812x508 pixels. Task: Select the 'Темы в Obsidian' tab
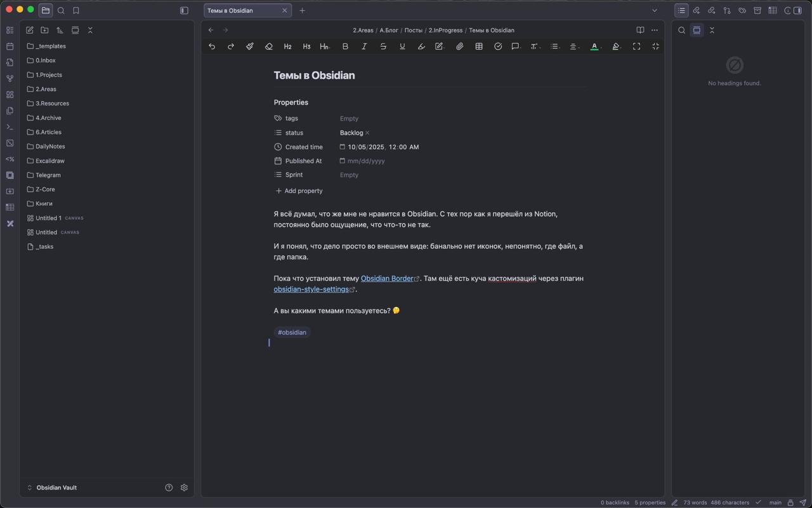[241, 10]
